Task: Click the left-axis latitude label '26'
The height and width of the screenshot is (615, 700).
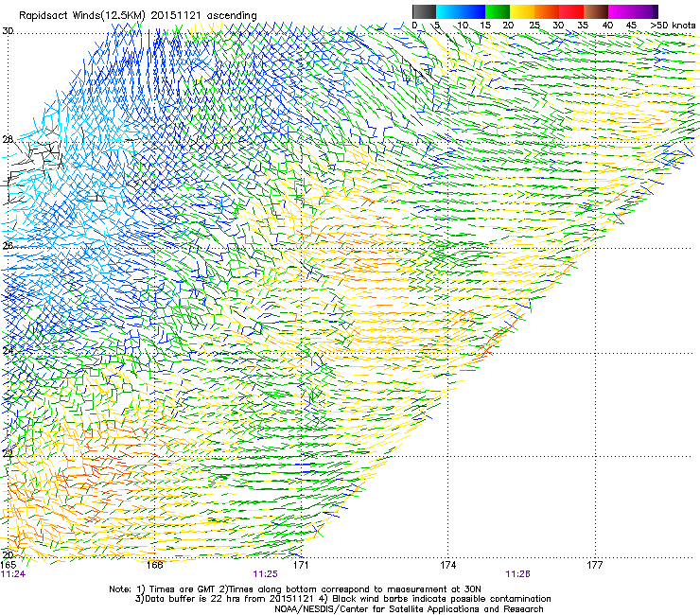Action: [8, 245]
